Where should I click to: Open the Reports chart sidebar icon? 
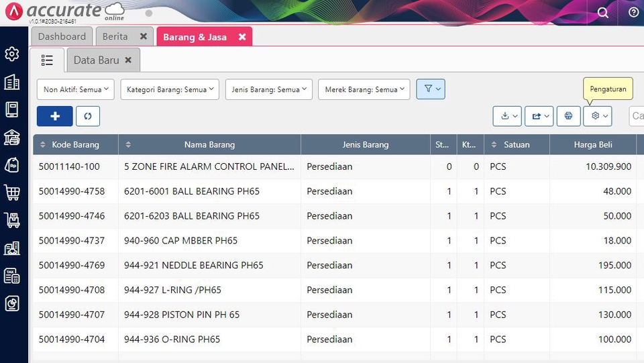click(12, 303)
